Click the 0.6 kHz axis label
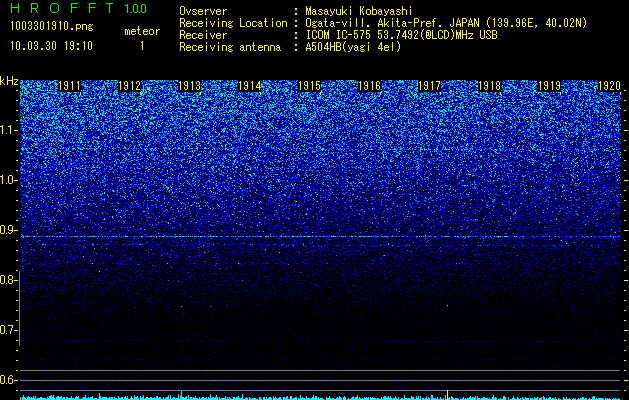Screen dimensions: 629x400 tap(9, 380)
